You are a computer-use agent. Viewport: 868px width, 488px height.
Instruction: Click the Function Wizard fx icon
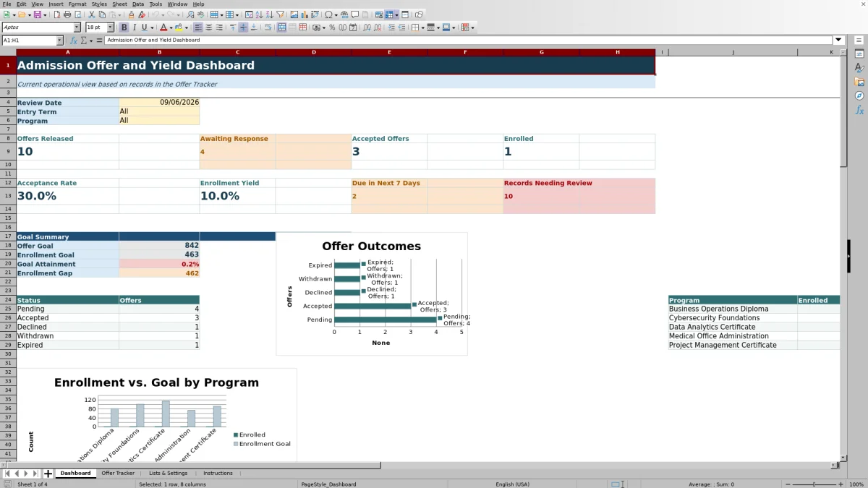(x=75, y=40)
